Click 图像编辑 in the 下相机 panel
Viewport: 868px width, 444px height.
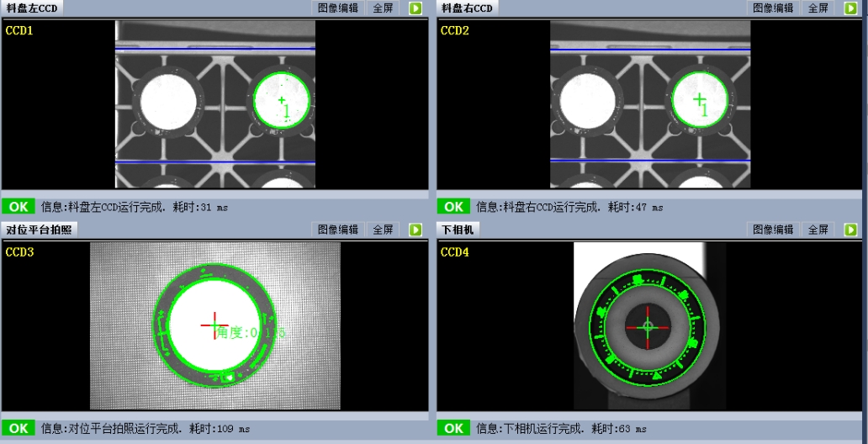(773, 230)
